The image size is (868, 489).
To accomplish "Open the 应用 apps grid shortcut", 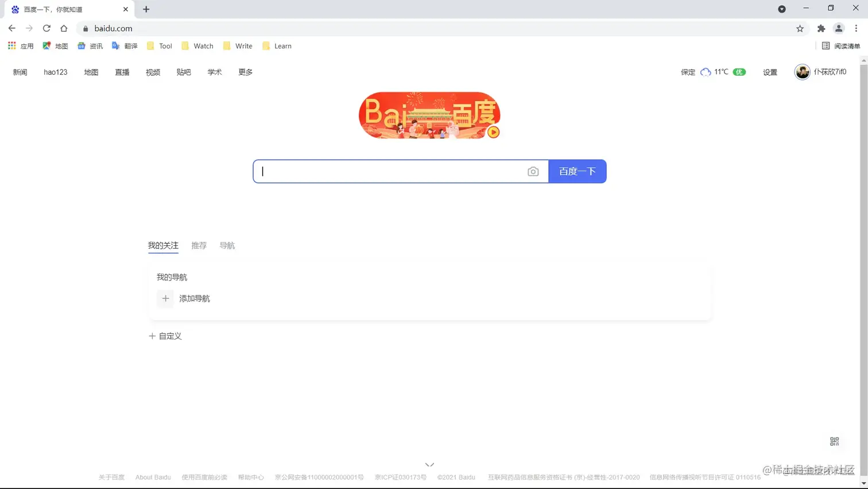I will click(x=21, y=46).
